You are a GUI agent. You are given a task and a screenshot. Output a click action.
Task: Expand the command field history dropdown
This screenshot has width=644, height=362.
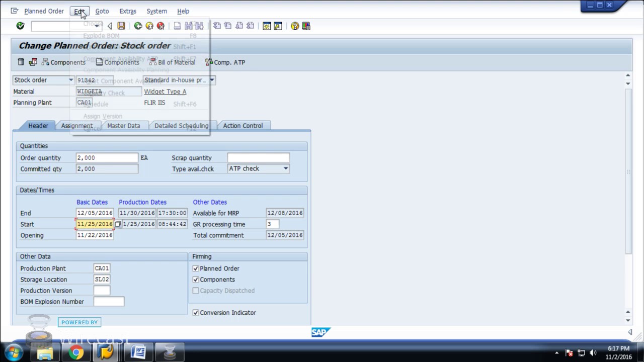(x=97, y=26)
